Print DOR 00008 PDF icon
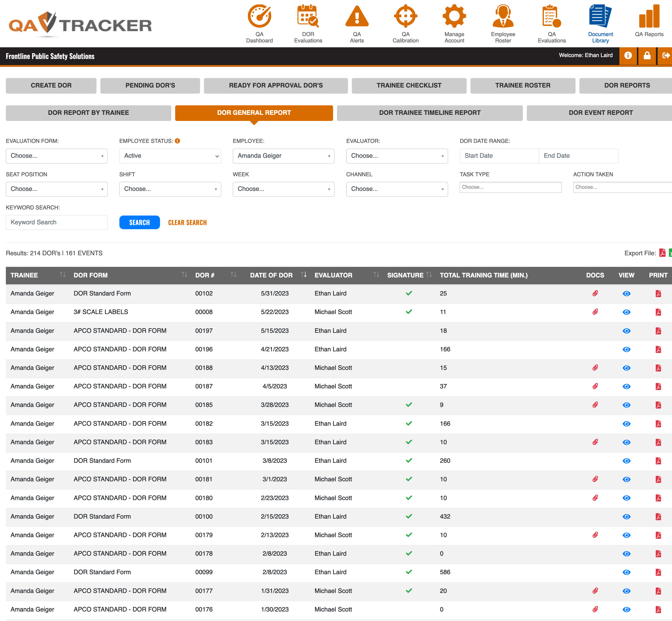The width and height of the screenshot is (672, 621). point(658,312)
